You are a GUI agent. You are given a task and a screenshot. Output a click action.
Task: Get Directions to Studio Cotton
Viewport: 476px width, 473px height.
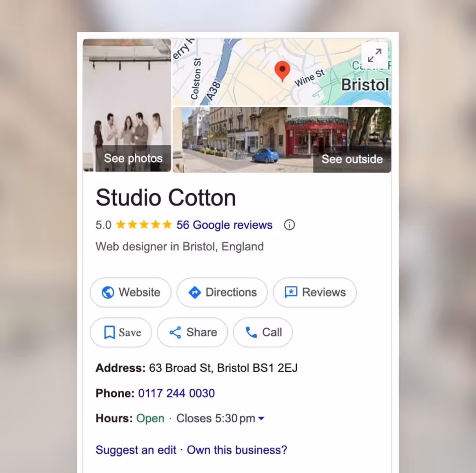(222, 292)
